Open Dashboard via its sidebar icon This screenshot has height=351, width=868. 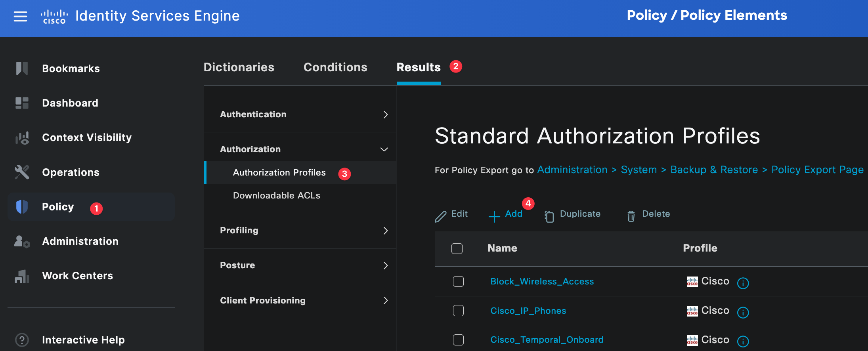pos(22,103)
